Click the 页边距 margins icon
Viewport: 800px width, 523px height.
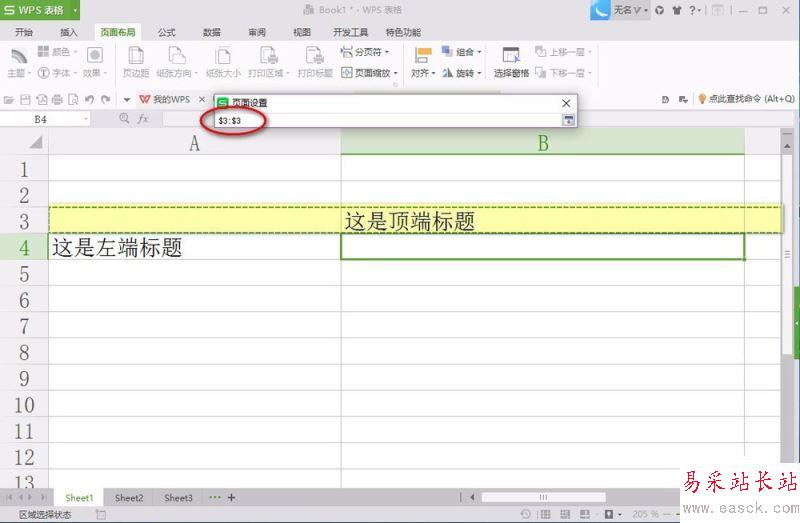click(136, 61)
